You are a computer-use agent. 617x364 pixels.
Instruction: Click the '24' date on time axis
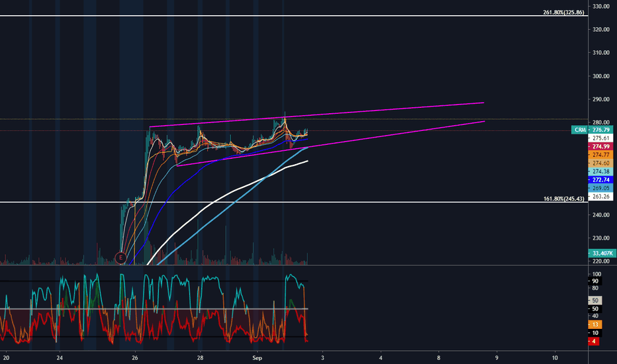[x=60, y=357]
